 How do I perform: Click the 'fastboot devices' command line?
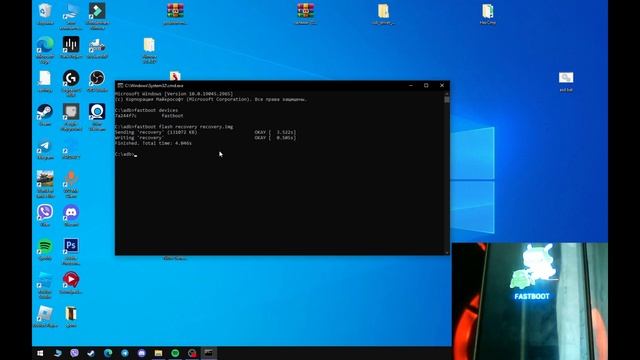(x=147, y=110)
